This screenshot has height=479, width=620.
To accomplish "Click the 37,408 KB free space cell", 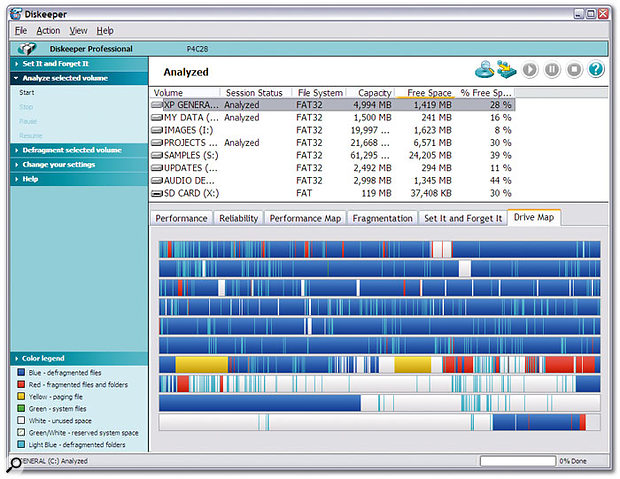I will pos(431,193).
